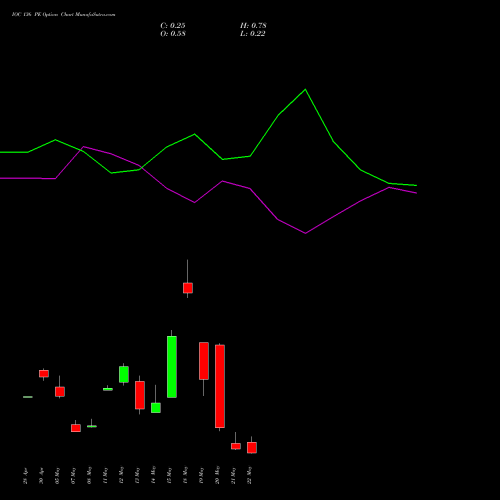Click the purple indicator line at its lowest point

point(305,233)
